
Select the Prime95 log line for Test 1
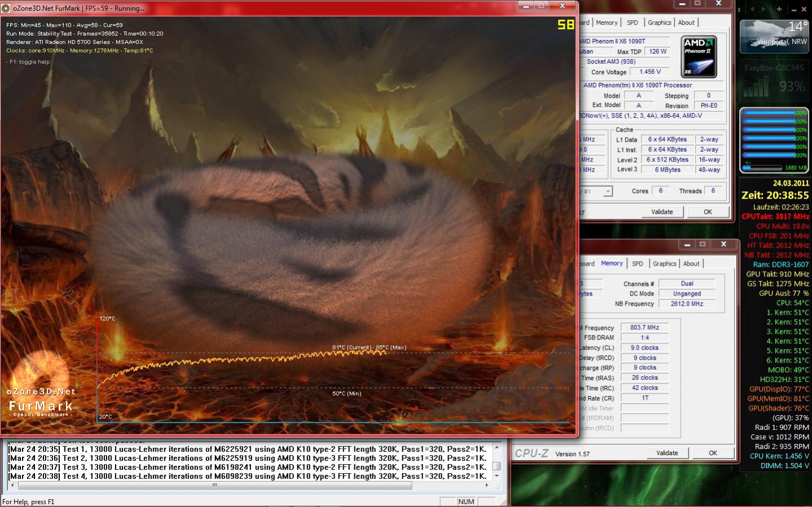(247, 449)
